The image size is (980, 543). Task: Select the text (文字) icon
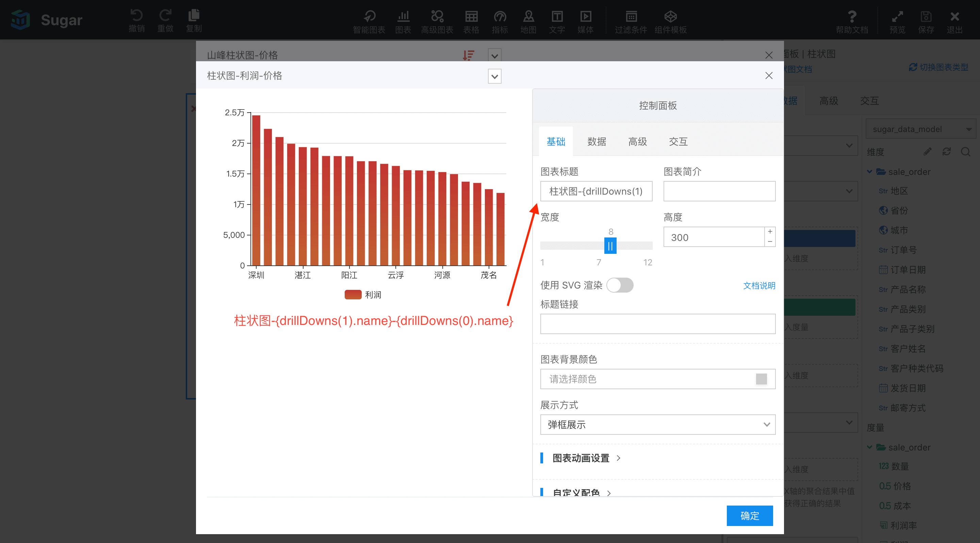(x=557, y=16)
